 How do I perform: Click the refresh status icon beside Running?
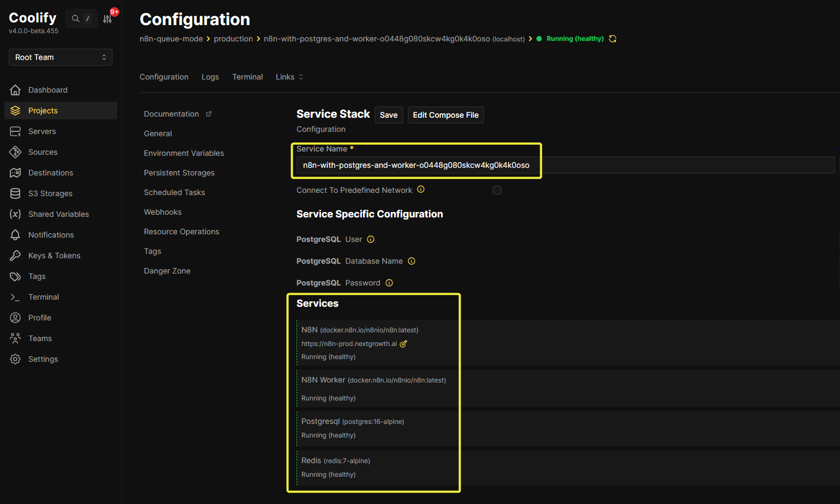(613, 39)
